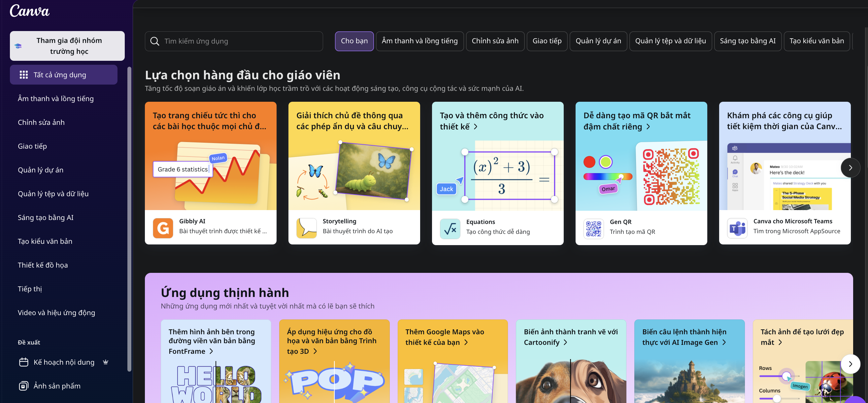
Task: Click the search magnifier icon
Action: pyautogui.click(x=155, y=41)
